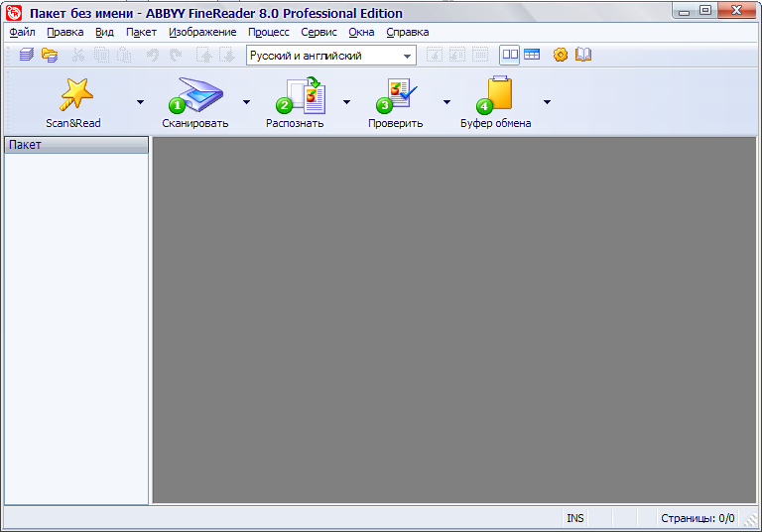Open the Окна menu
This screenshot has width=762, height=532.
point(361,32)
